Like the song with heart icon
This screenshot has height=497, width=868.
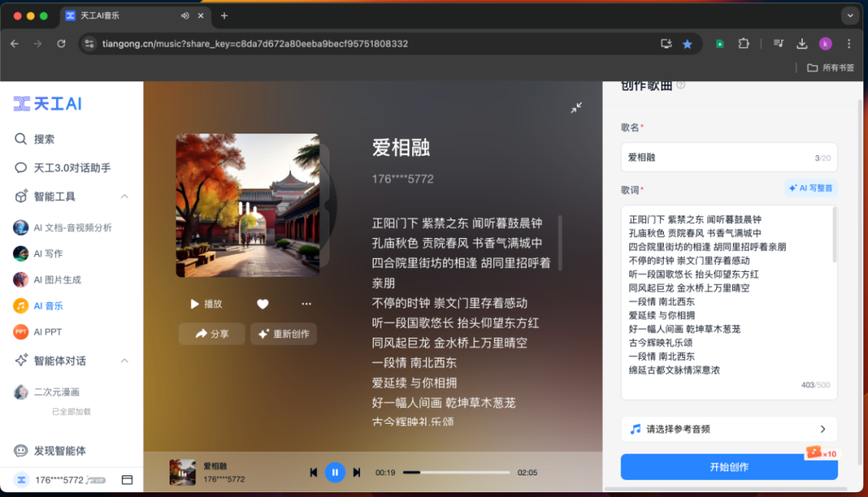coord(262,304)
